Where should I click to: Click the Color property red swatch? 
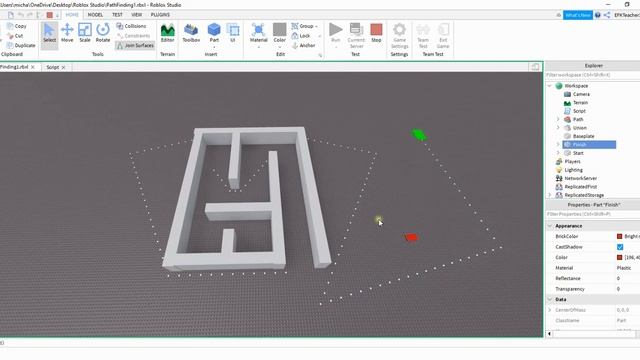(619, 258)
